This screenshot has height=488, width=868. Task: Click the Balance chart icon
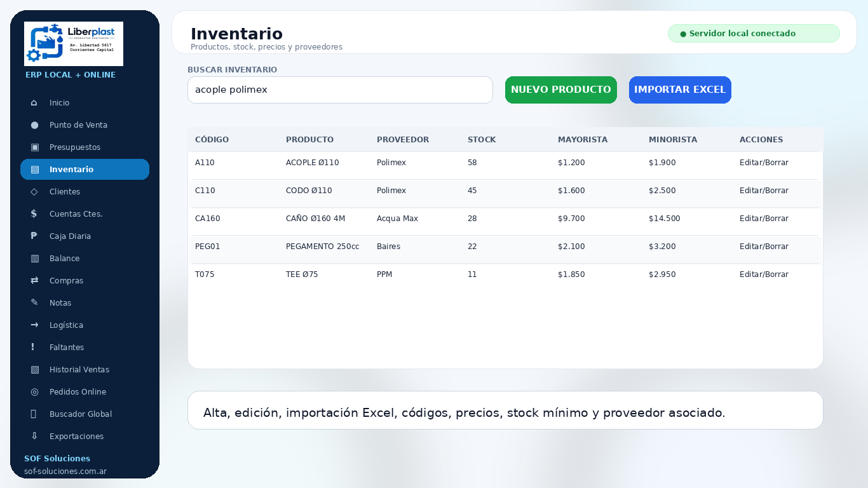pos(34,259)
